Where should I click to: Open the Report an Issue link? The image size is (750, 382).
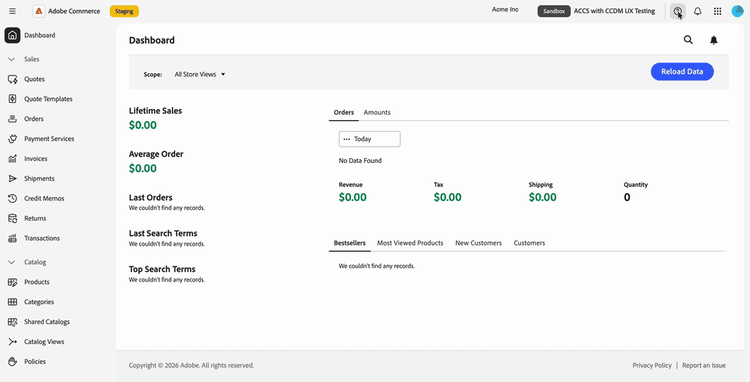tap(704, 365)
